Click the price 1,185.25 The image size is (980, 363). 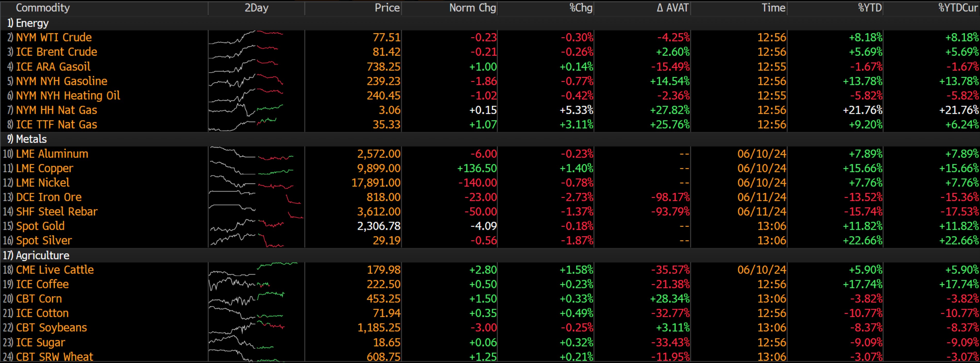pos(379,328)
